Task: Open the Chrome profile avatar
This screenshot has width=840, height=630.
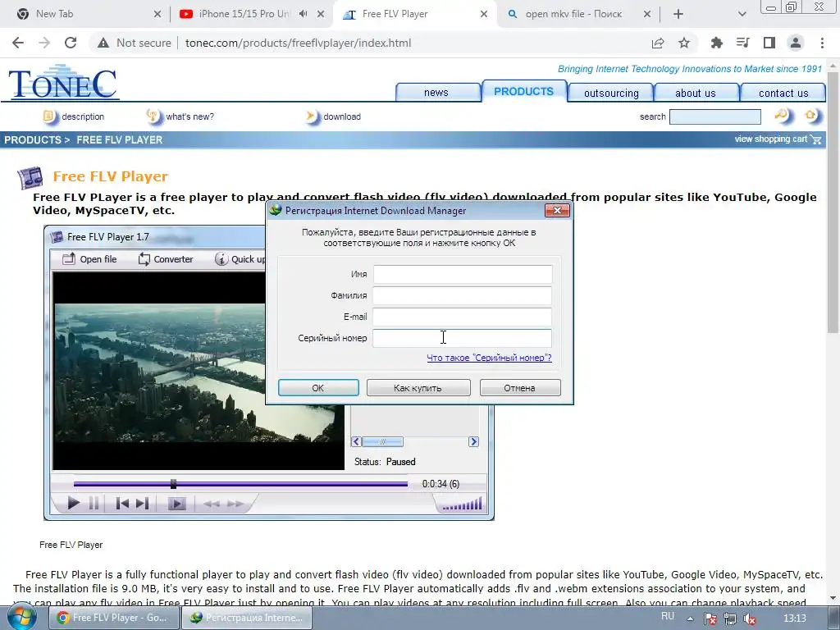Action: tap(796, 43)
